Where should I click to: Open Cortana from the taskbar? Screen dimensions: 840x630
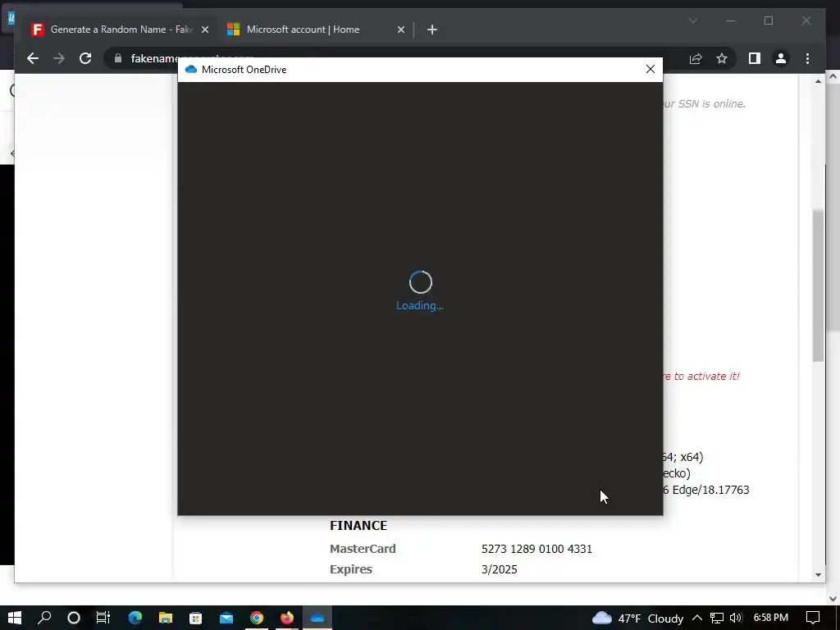click(73, 618)
